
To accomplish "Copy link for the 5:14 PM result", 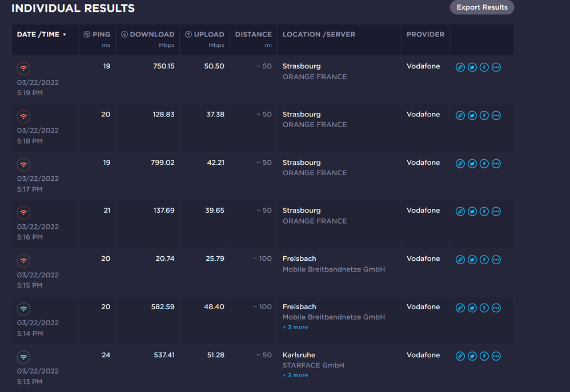I will click(x=460, y=308).
